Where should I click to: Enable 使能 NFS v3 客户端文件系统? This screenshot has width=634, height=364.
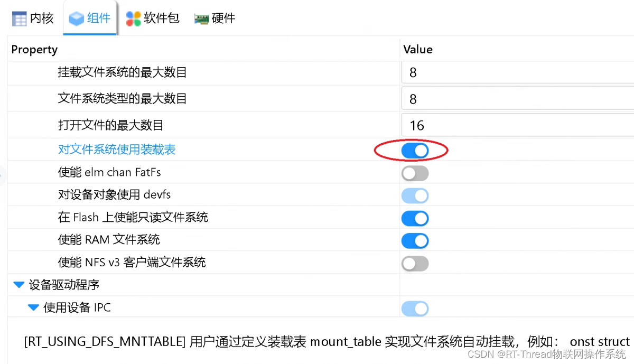pyautogui.click(x=415, y=263)
